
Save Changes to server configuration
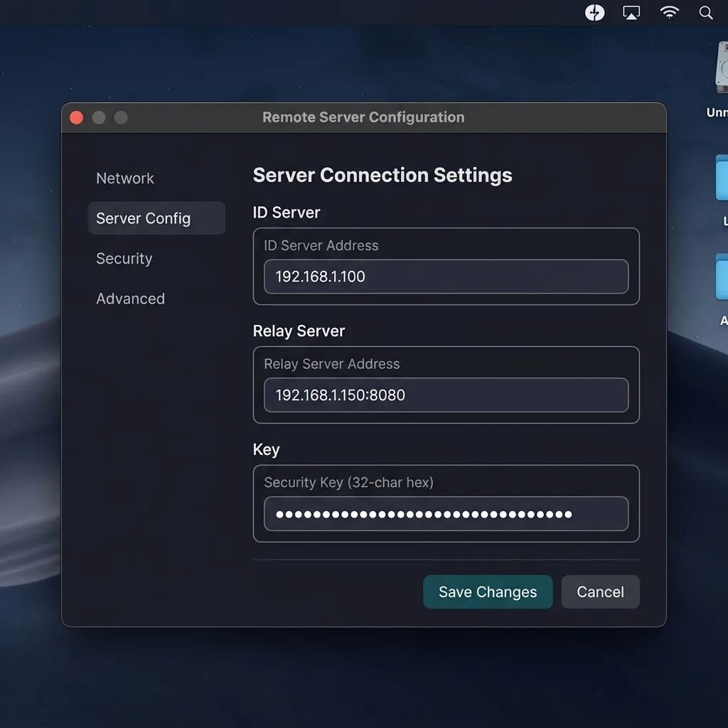[x=488, y=592]
